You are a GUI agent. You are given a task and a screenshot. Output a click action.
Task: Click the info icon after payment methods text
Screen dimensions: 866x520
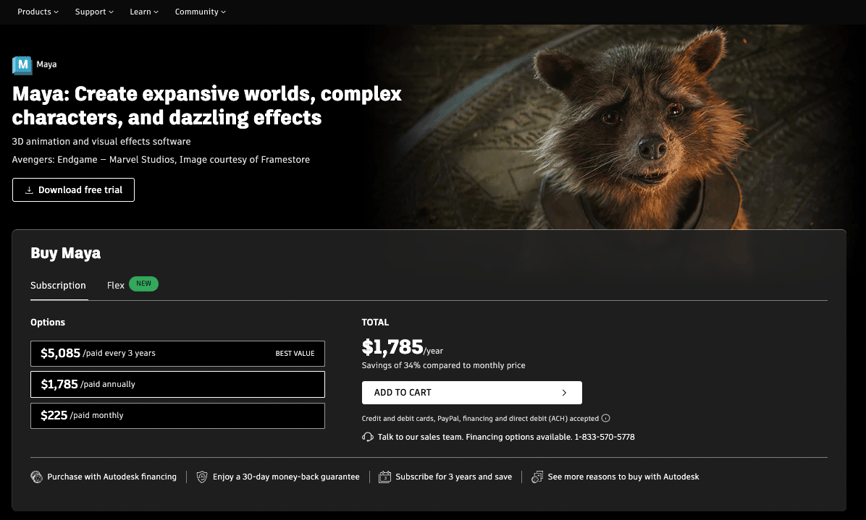click(606, 418)
